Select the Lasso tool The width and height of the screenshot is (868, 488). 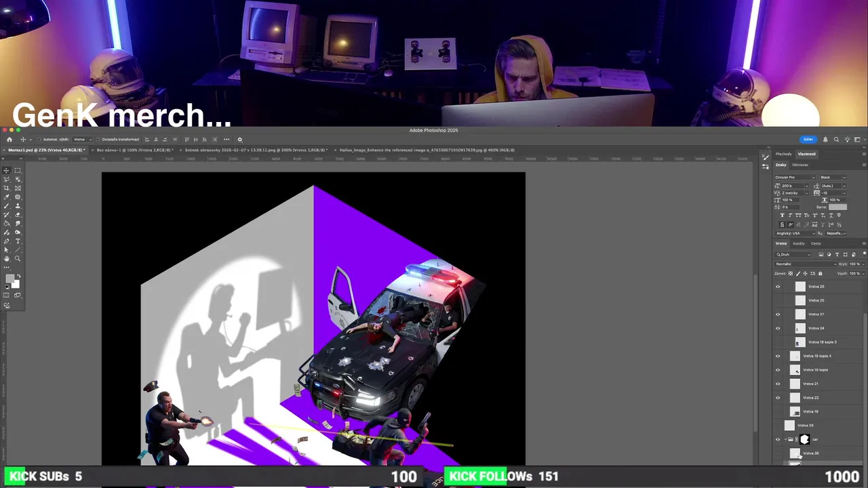[6, 180]
